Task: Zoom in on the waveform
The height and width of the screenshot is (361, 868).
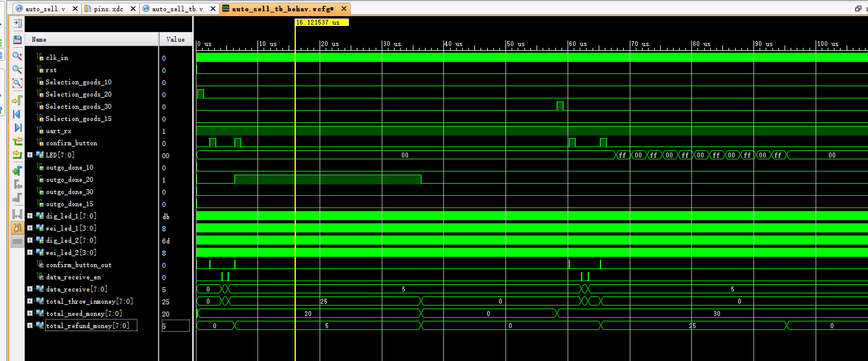Action: tap(17, 56)
